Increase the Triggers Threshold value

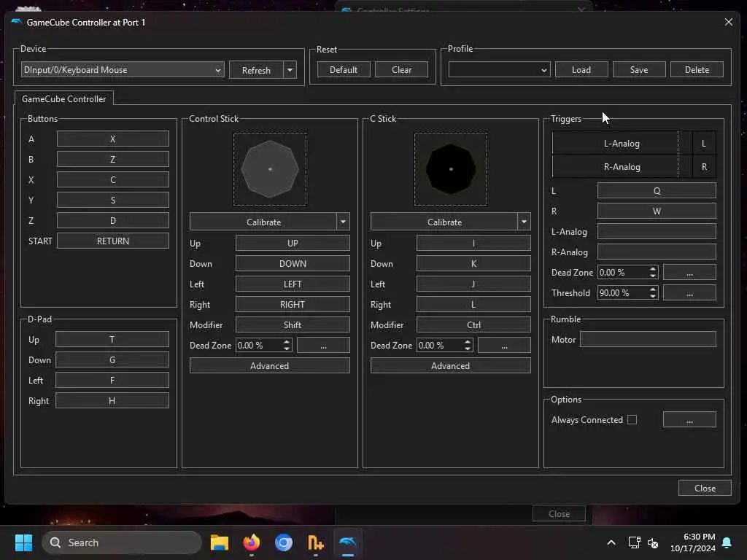point(653,289)
